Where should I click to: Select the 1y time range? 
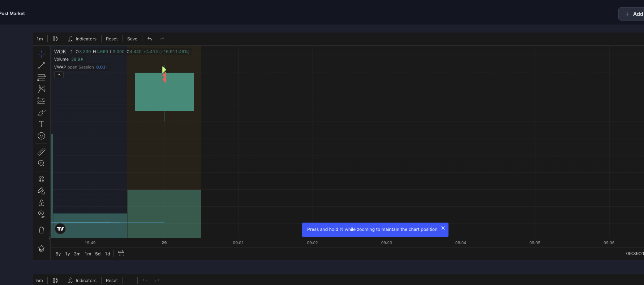(68, 254)
